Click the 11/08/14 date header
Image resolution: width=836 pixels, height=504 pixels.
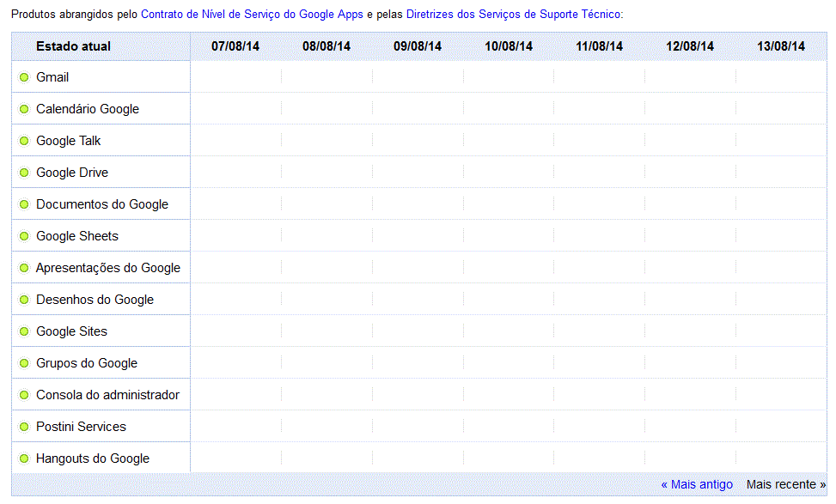point(599,46)
